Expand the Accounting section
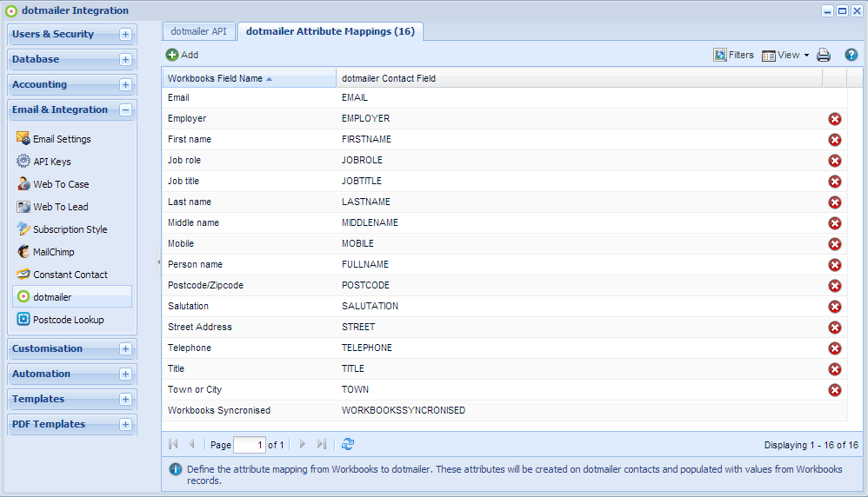 click(x=125, y=84)
